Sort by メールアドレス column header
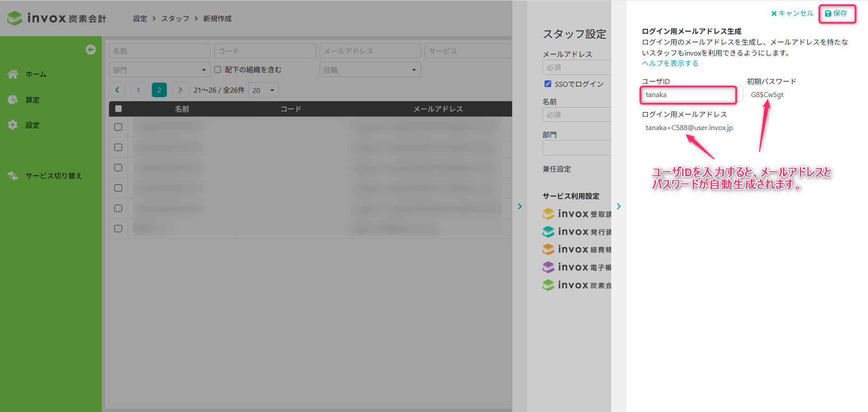This screenshot has height=412, width=868. pos(438,109)
